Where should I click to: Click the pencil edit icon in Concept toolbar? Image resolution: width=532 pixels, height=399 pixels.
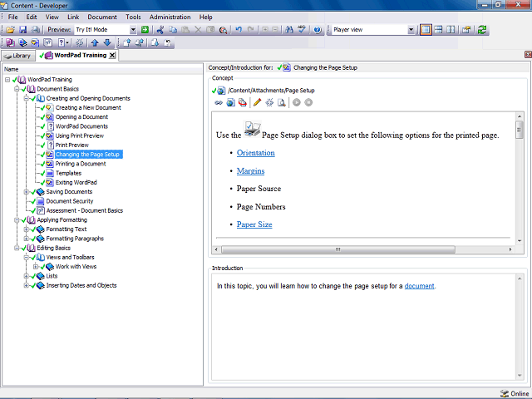[x=257, y=102]
